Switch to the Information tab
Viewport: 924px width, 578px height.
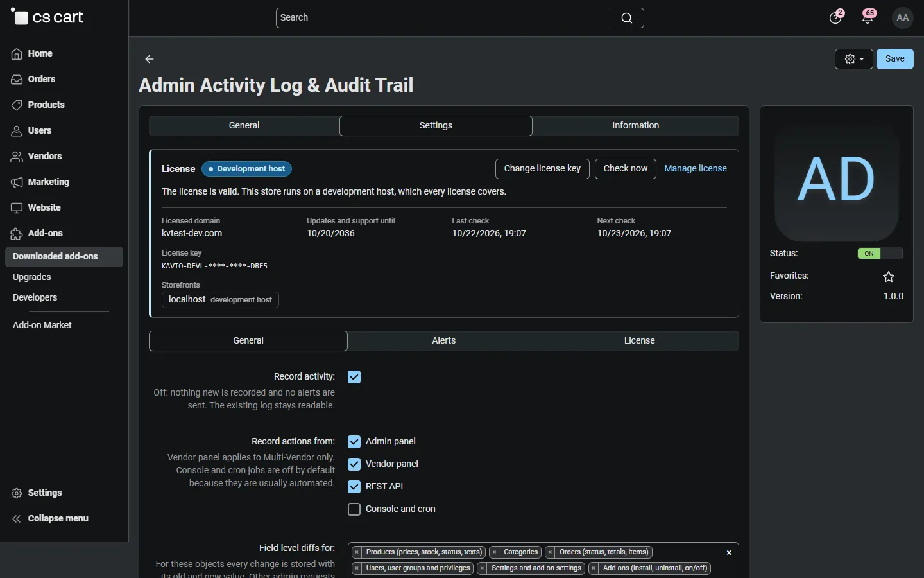(636, 126)
